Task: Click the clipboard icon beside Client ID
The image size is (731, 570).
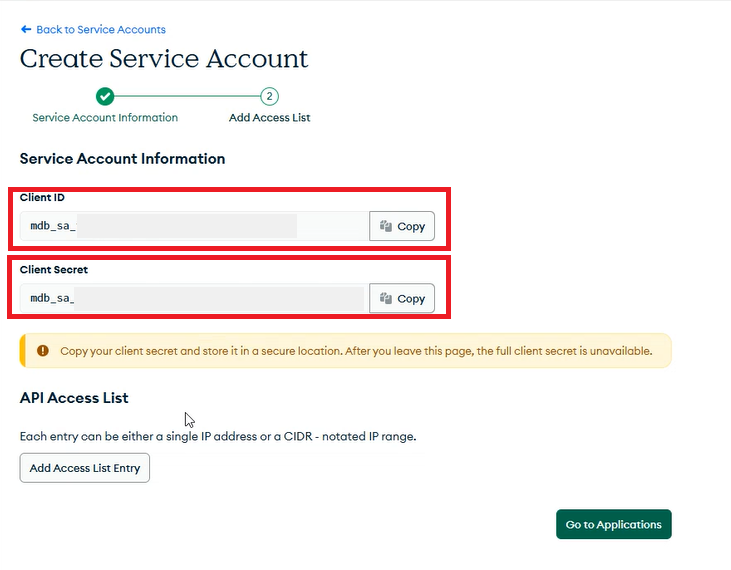Action: 386,226
